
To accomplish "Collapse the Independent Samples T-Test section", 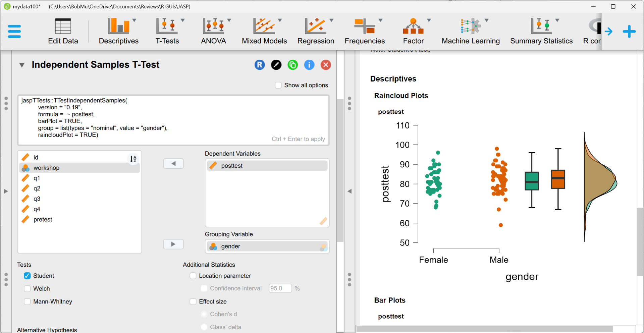I will (x=22, y=65).
